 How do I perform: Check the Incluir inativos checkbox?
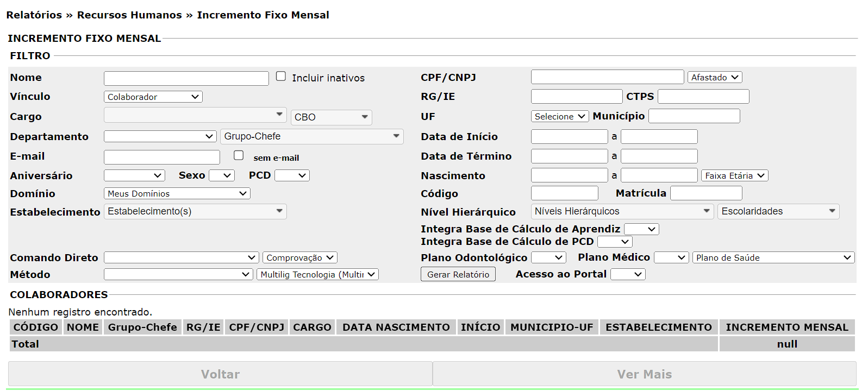pyautogui.click(x=281, y=77)
